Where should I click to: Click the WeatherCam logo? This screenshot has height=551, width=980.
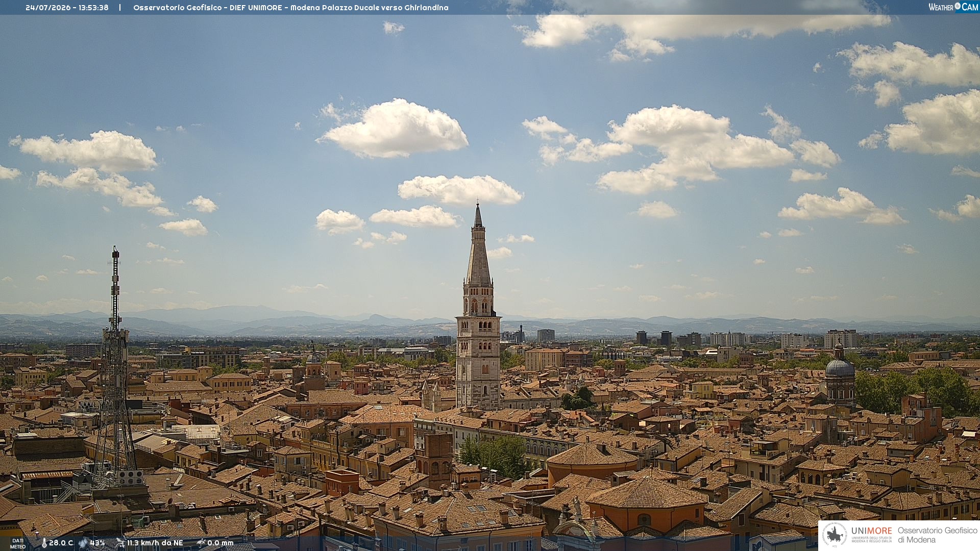click(x=953, y=7)
